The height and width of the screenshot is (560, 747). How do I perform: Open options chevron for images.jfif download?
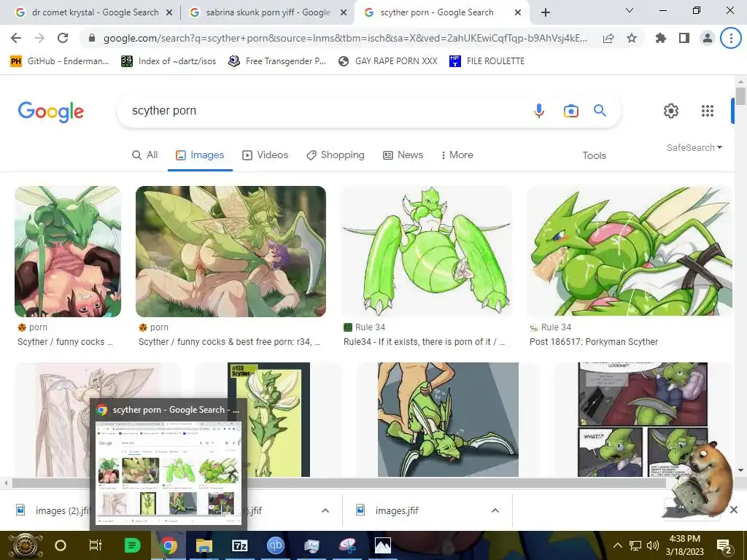pyautogui.click(x=495, y=510)
